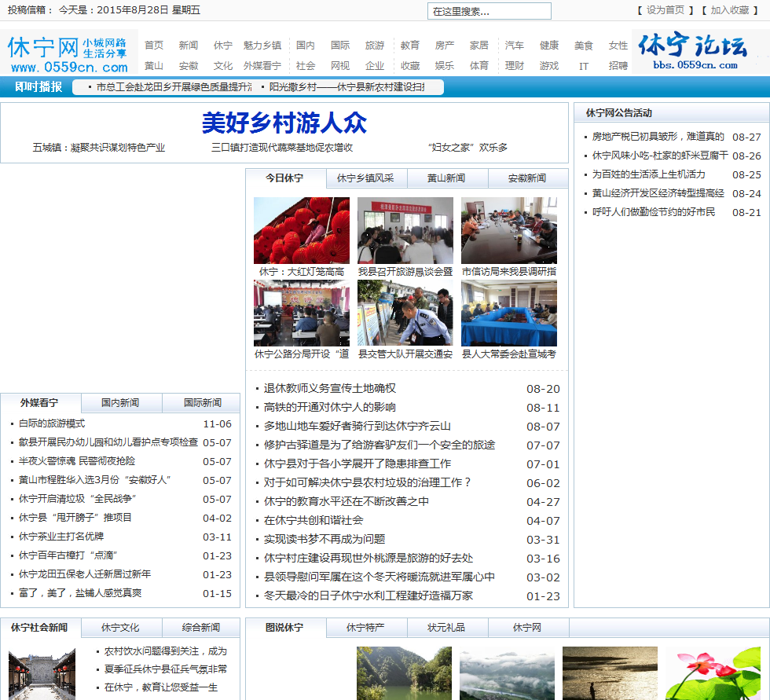Switch to 今日休宁 tab
This screenshot has height=700, width=770.
[285, 178]
